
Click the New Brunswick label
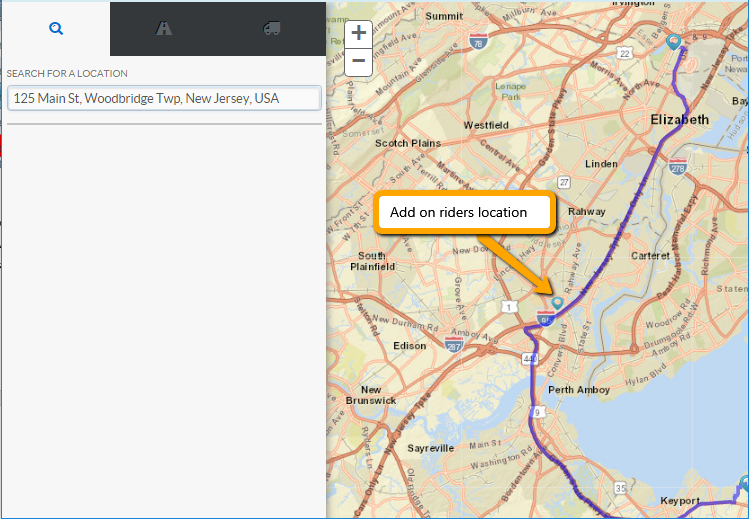coord(371,395)
